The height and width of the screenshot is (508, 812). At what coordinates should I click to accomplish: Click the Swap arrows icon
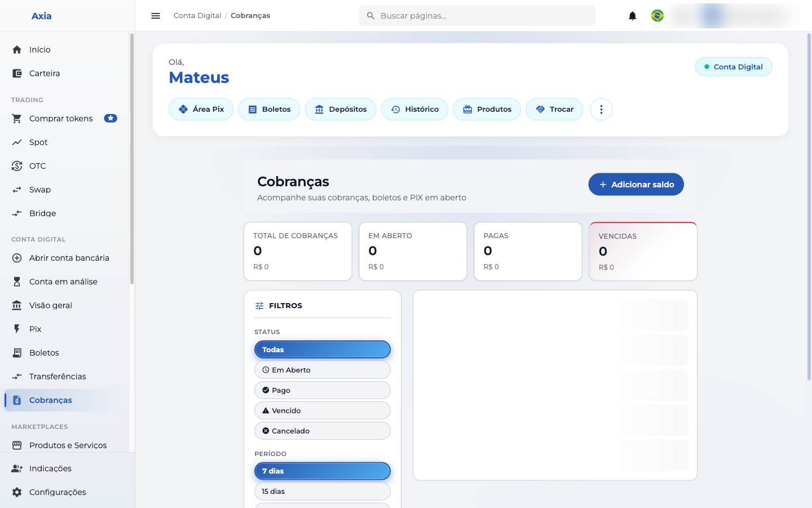point(17,190)
